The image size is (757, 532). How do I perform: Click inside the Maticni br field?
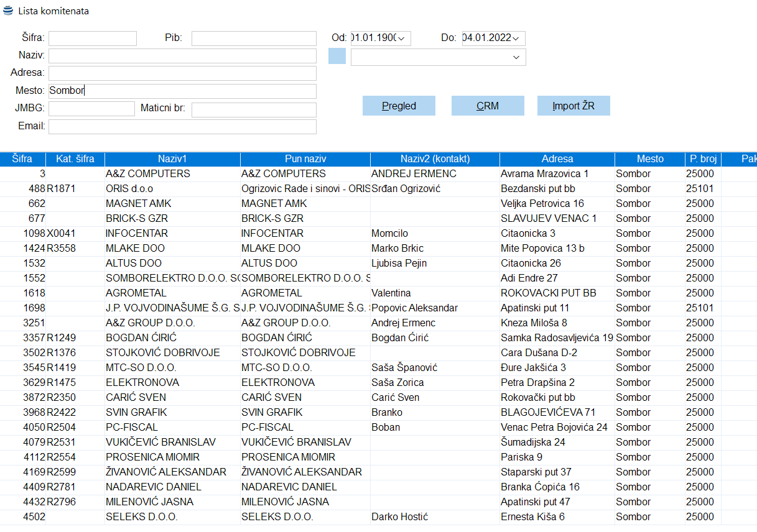pos(254,110)
